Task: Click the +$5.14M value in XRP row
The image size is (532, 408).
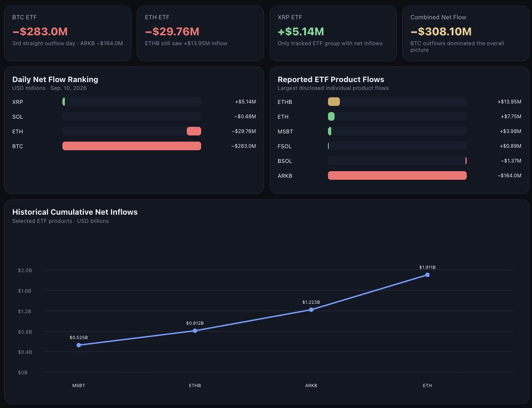Action: click(246, 102)
